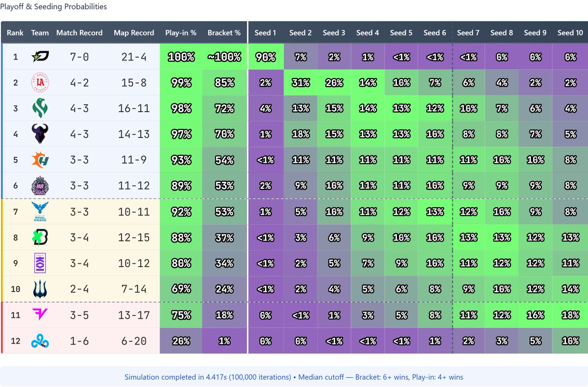Click the 12-15 map record cell
This screenshot has height=387, width=588.
tap(134, 237)
